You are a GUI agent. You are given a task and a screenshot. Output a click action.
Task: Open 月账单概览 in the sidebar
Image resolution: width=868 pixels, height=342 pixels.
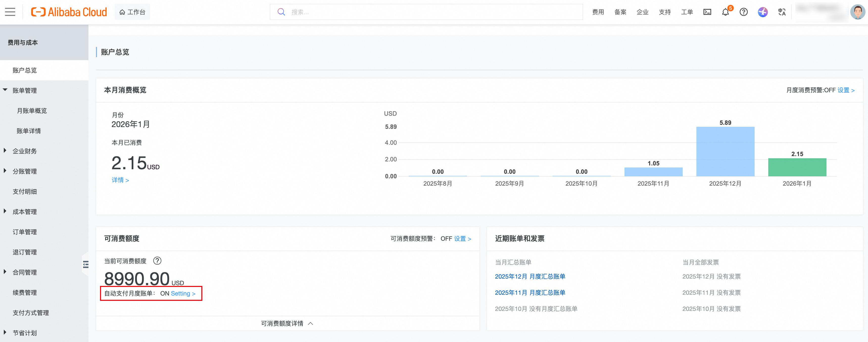[32, 111]
